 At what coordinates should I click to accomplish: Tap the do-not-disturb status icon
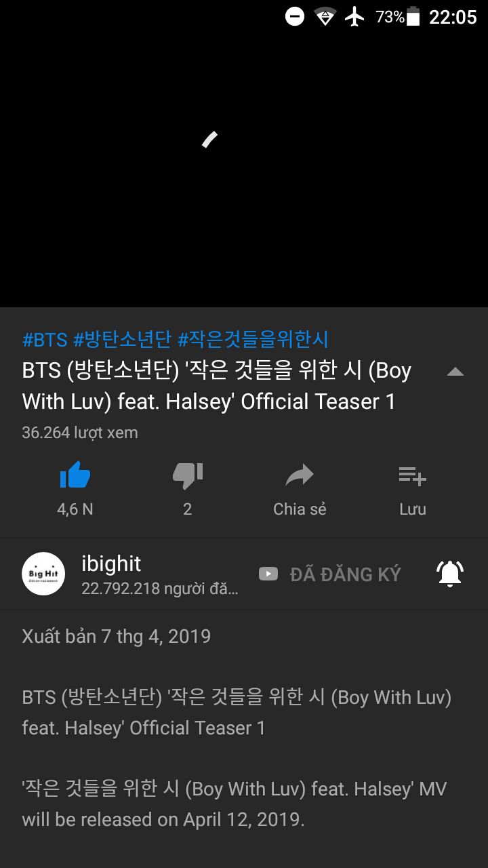pyautogui.click(x=295, y=16)
